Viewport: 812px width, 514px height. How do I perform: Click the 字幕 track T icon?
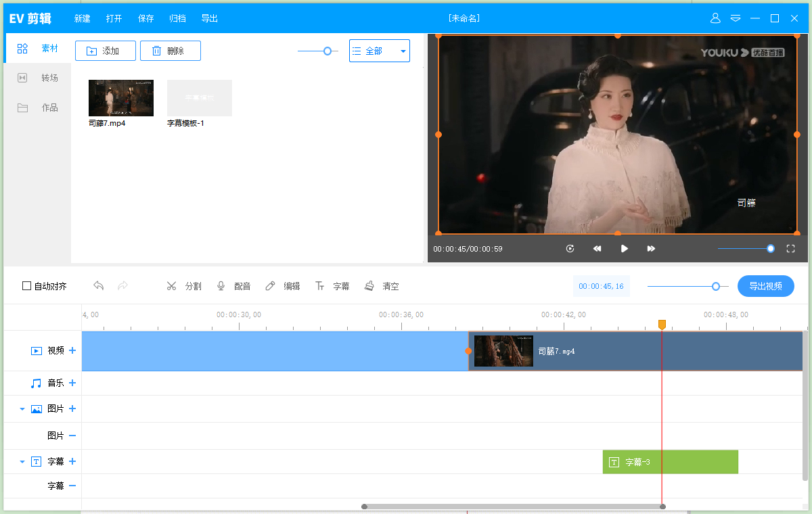tap(37, 462)
